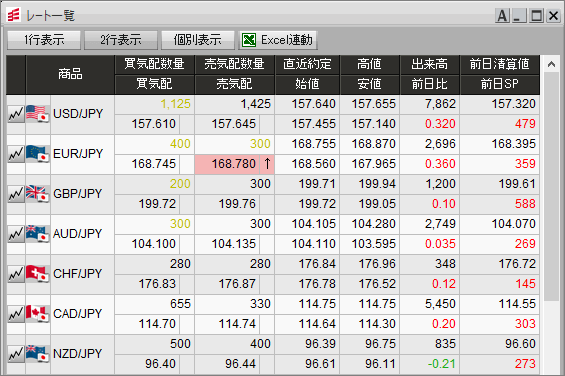The width and height of the screenshot is (565, 376).
Task: Click CHF/JPY ask price 176.87
Action: 237,284
